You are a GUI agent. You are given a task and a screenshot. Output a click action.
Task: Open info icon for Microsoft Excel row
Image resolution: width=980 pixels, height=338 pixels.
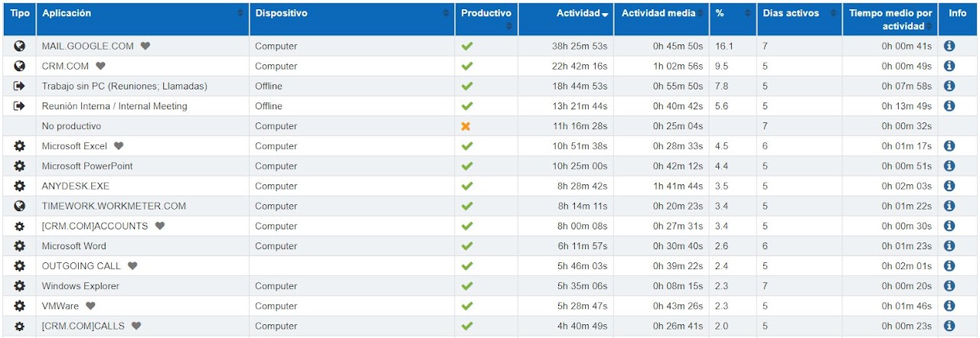click(x=949, y=146)
